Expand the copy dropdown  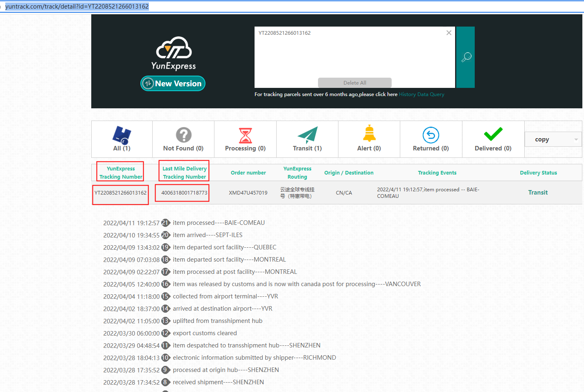click(575, 139)
